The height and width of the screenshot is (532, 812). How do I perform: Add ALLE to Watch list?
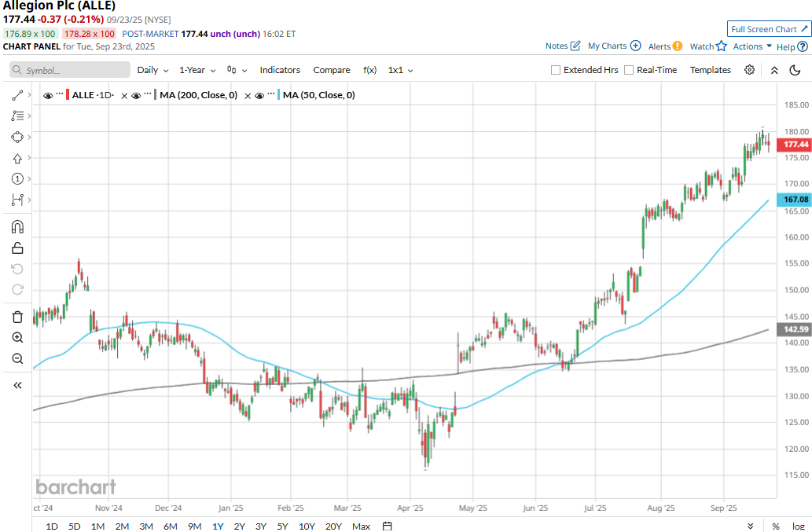point(708,46)
